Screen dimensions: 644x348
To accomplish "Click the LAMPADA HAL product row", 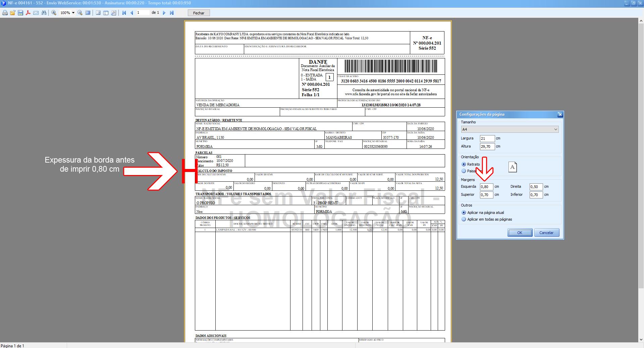I will click(x=320, y=230).
